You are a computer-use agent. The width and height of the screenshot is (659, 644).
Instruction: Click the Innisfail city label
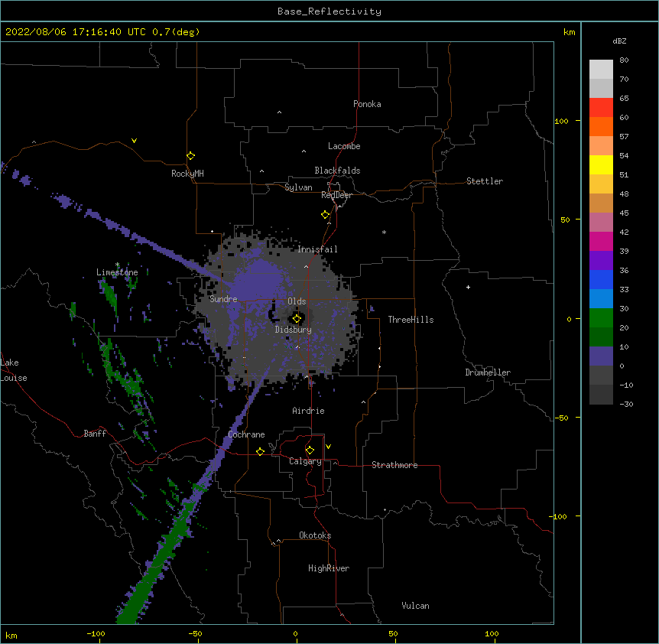pos(317,249)
